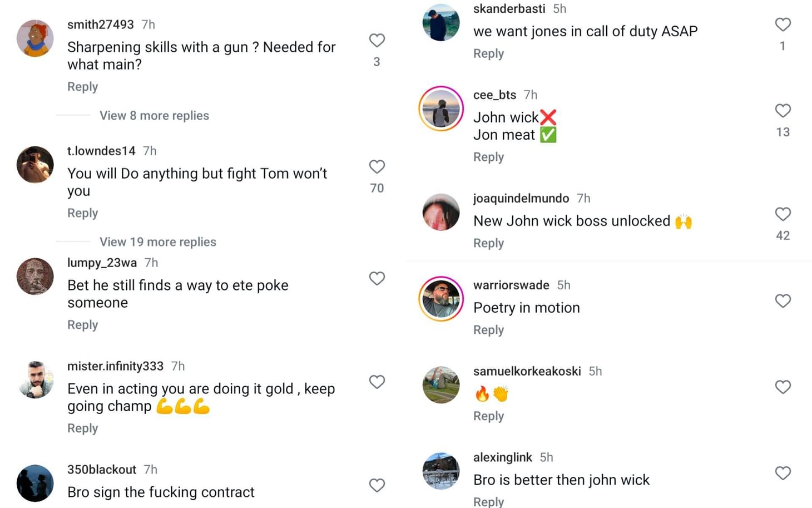Like mister.infinity333's champ comment
Screen dimensions: 812x508
[377, 382]
